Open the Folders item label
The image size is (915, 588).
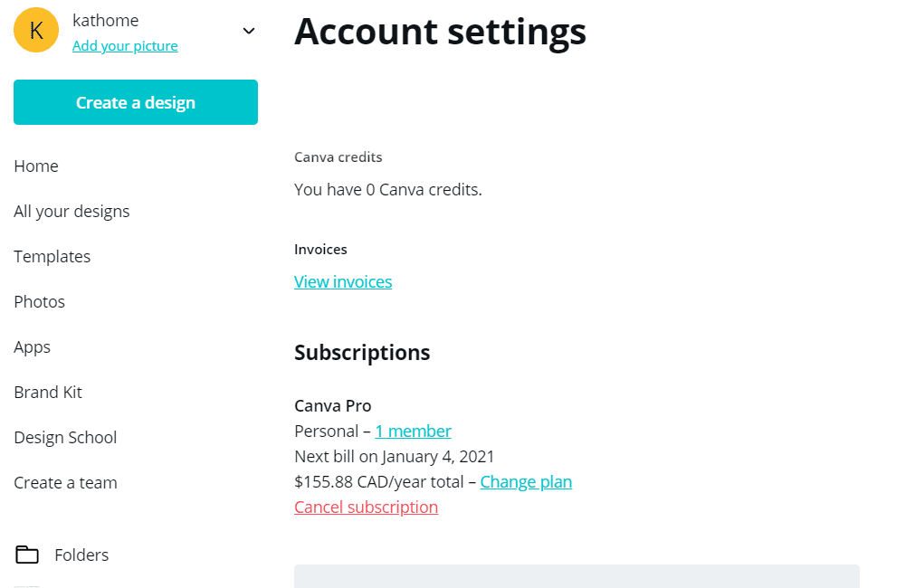(x=81, y=555)
